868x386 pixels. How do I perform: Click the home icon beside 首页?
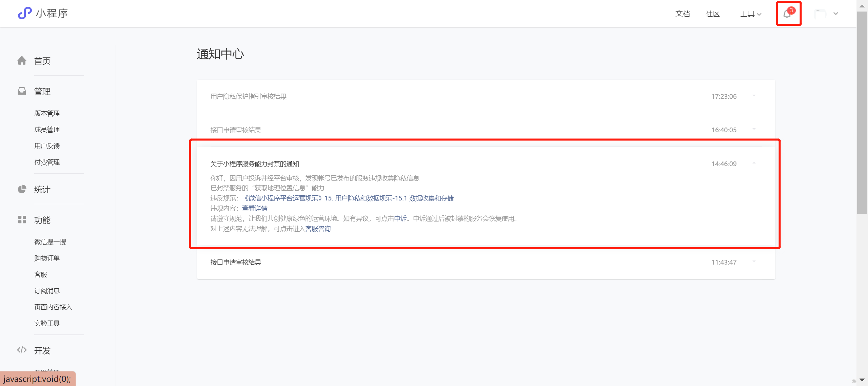tap(22, 61)
